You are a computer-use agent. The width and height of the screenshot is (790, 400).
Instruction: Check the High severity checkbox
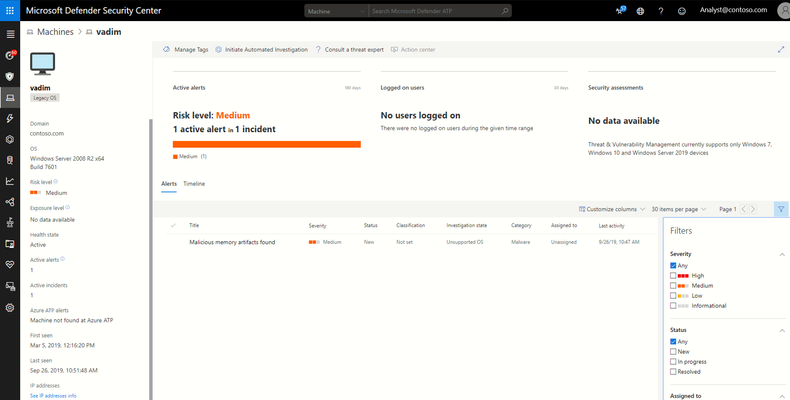click(673, 276)
